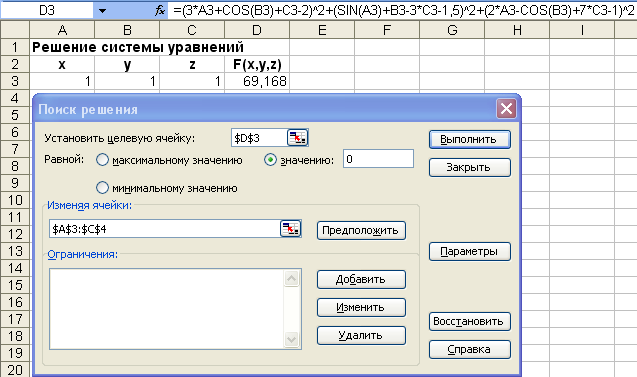The image size is (637, 377).
Task: Open Параметры solver options
Action: [x=470, y=251]
